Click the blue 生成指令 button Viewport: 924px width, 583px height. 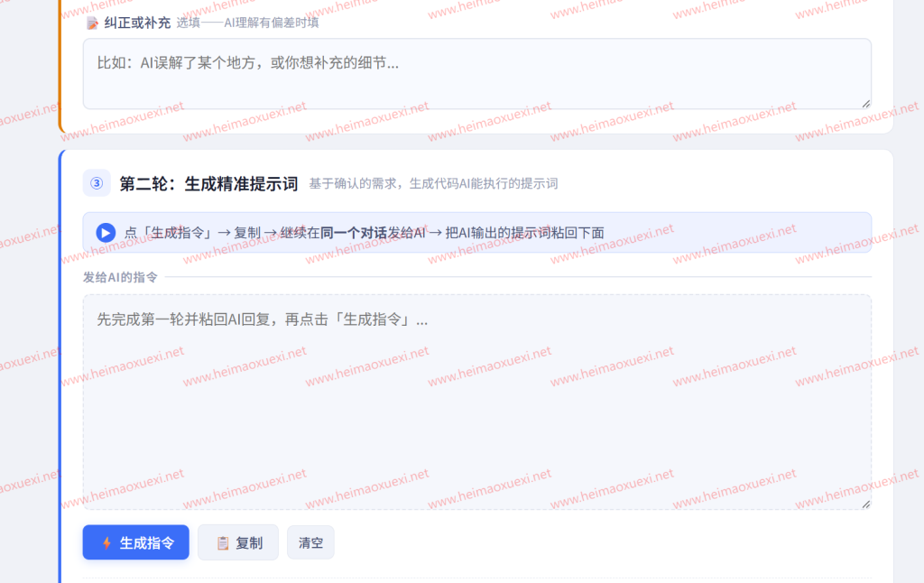(136, 542)
